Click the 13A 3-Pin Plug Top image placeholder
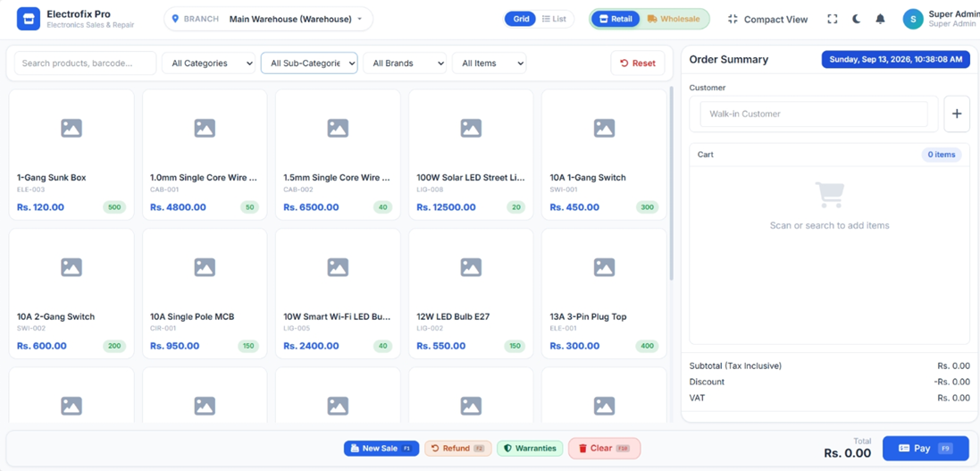Viewport: 980px width, 471px height. click(604, 267)
